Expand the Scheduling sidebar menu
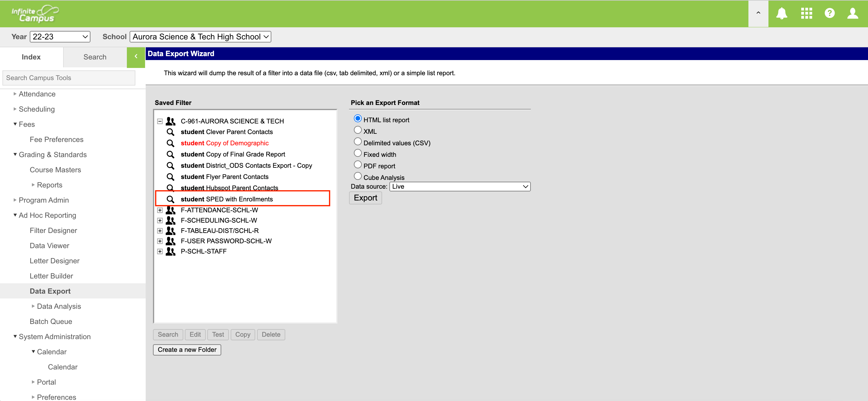 pyautogui.click(x=15, y=109)
